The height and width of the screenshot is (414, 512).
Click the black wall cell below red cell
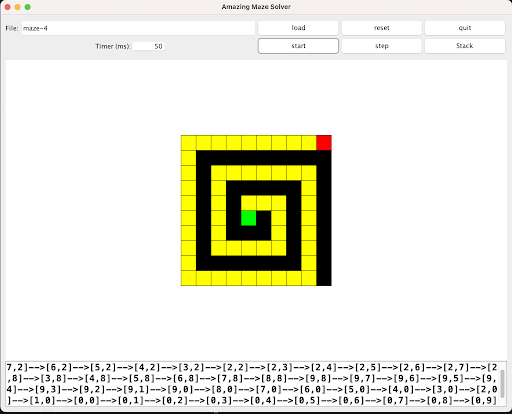(x=324, y=158)
